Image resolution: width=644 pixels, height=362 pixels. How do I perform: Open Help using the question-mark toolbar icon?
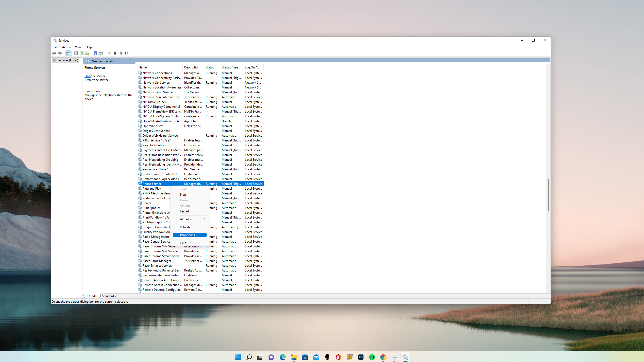point(95,53)
